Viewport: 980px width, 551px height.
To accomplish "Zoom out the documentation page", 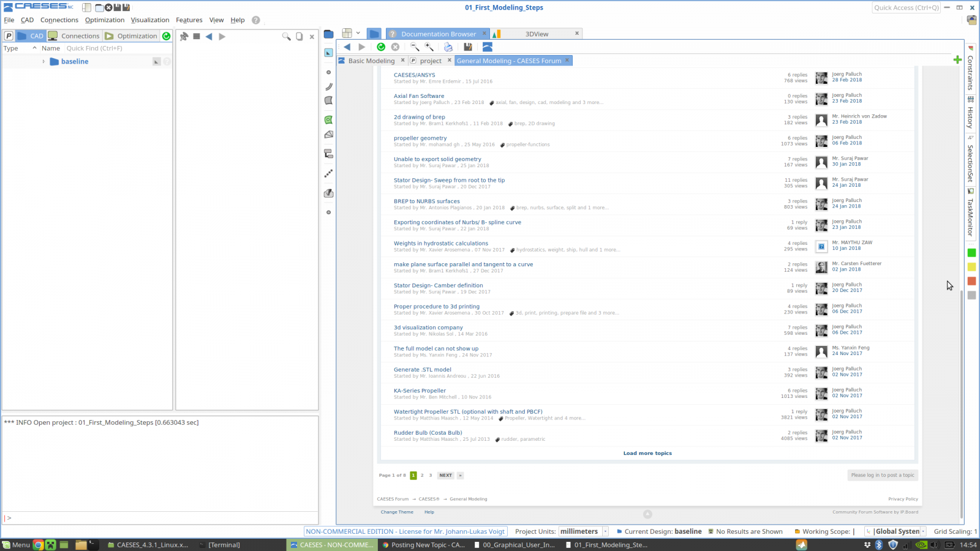I will tap(415, 47).
